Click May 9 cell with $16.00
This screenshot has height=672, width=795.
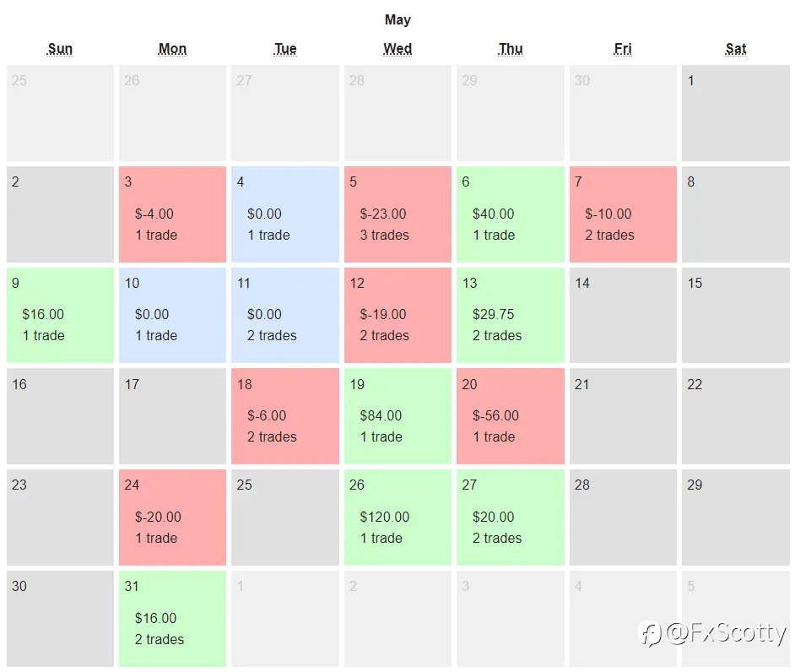(60, 315)
